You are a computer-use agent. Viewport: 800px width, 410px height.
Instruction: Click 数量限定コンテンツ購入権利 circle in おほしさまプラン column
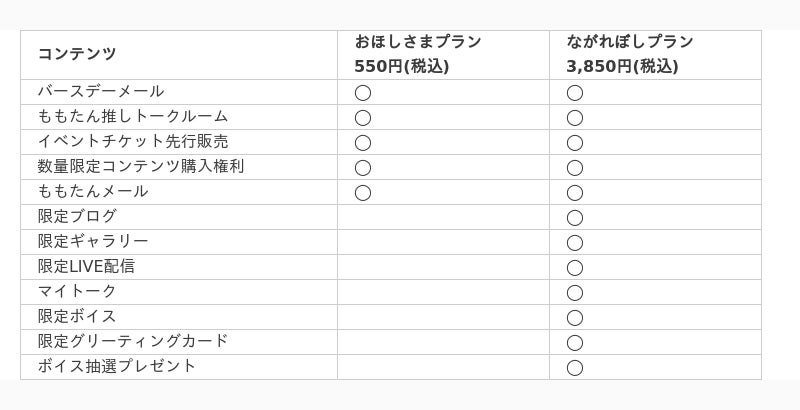[363, 168]
